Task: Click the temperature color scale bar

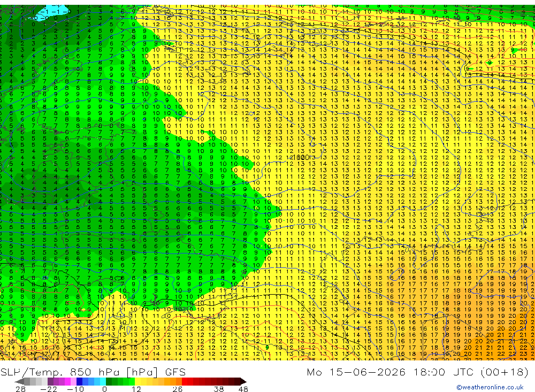Action: (x=131, y=381)
